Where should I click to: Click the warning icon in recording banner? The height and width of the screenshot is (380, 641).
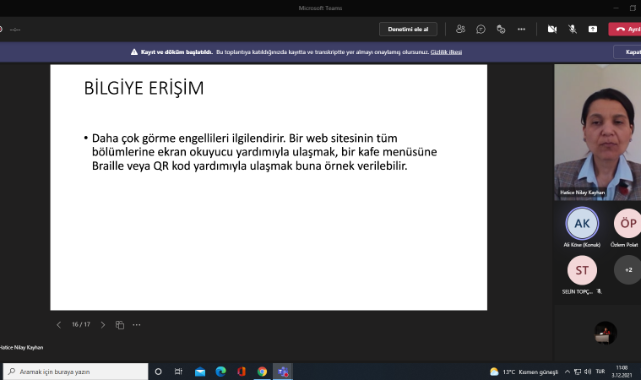tap(134, 52)
